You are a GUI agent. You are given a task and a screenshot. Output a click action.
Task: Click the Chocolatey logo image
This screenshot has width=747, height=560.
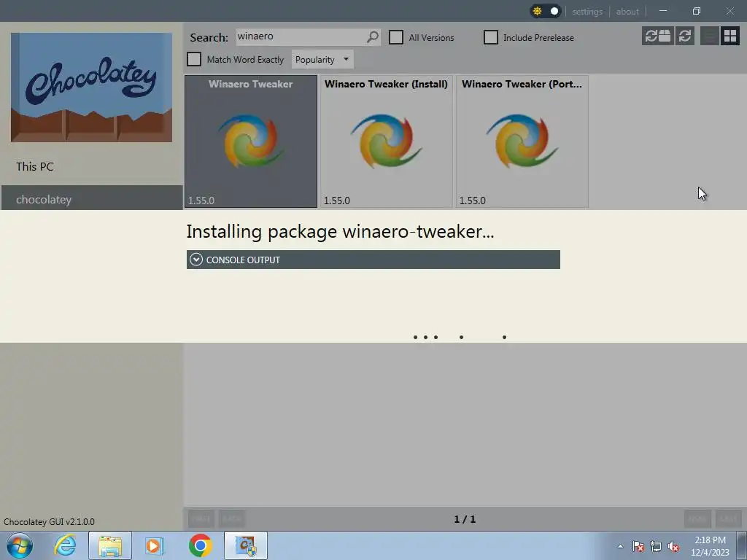pos(91,87)
